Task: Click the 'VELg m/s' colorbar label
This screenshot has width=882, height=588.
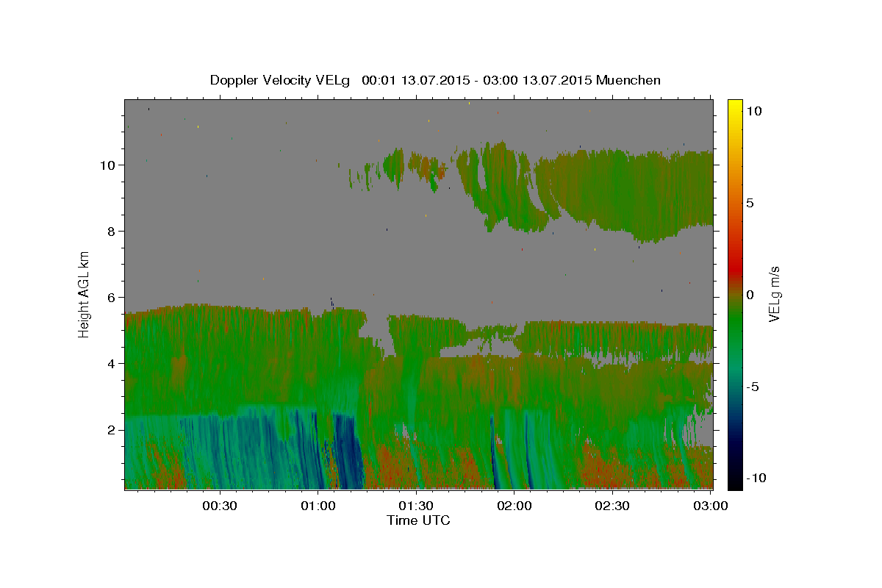Action: pos(774,293)
